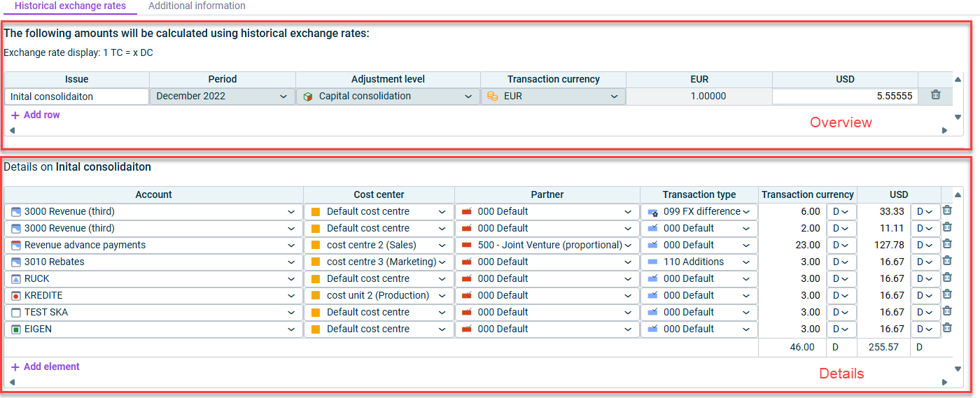This screenshot has width=980, height=398.
Task: Click Add element in details
Action: [45, 367]
